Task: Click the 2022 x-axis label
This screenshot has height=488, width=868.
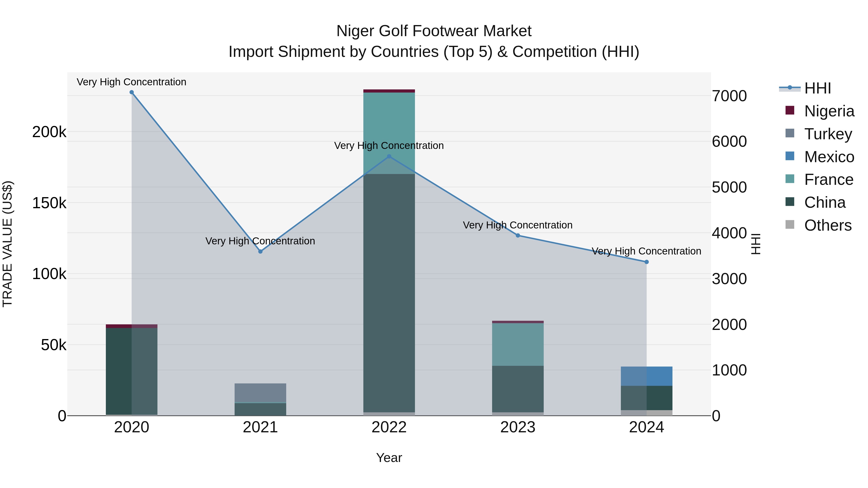Action: 389,427
